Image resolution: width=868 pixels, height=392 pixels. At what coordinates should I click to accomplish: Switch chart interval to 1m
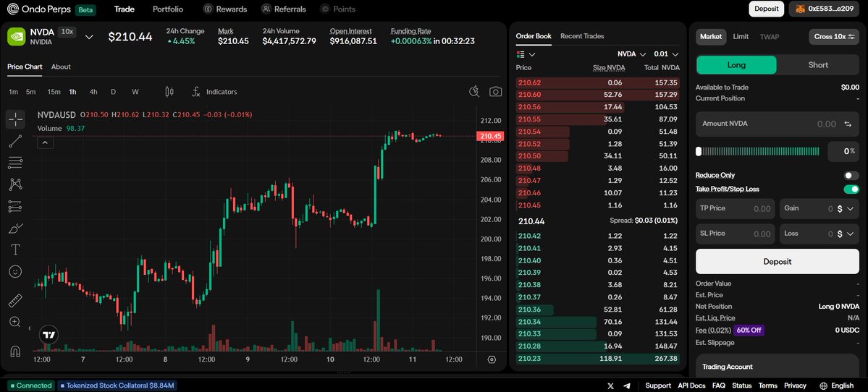pos(13,92)
